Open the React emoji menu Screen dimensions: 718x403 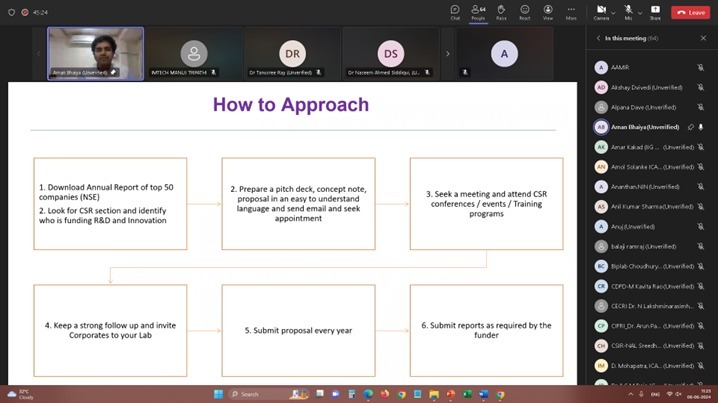click(x=524, y=11)
